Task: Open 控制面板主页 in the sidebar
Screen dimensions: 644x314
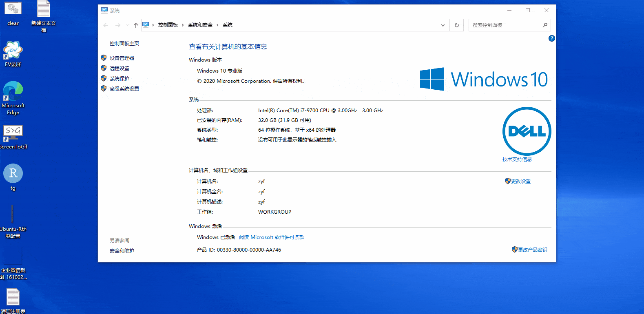Action: click(x=124, y=43)
